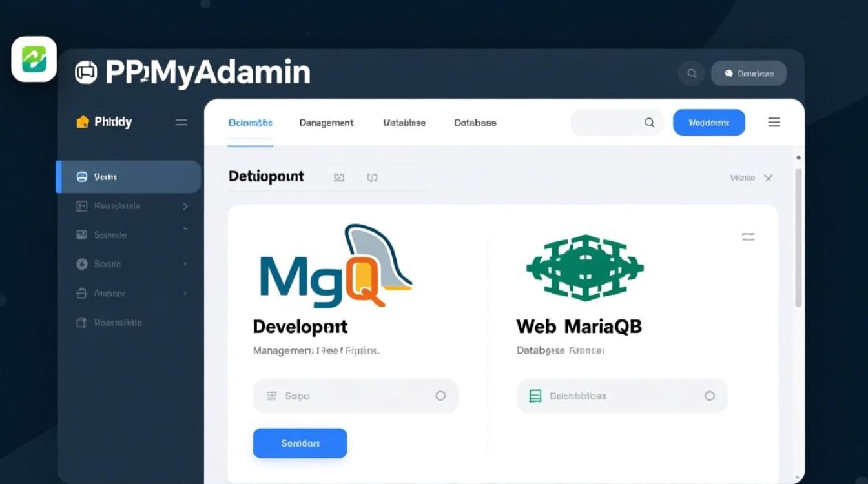Viewport: 868px width, 484px height.
Task: Click the green database icon in the MariaDB field
Action: (534, 396)
